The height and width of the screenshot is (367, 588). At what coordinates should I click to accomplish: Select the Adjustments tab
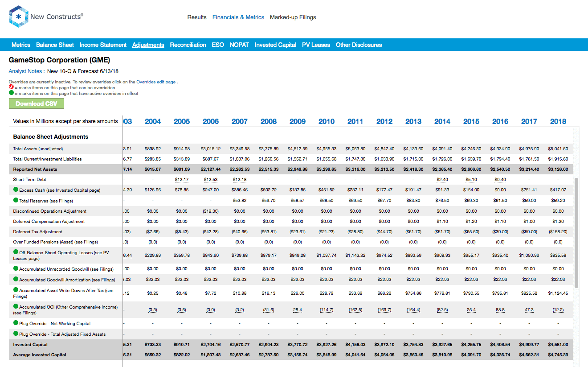(x=148, y=45)
